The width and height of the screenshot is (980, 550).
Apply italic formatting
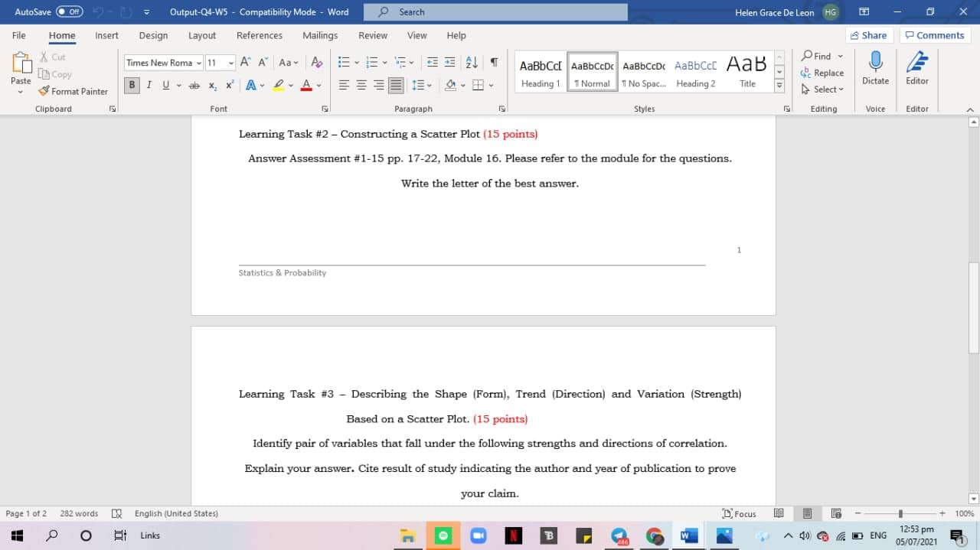point(149,85)
